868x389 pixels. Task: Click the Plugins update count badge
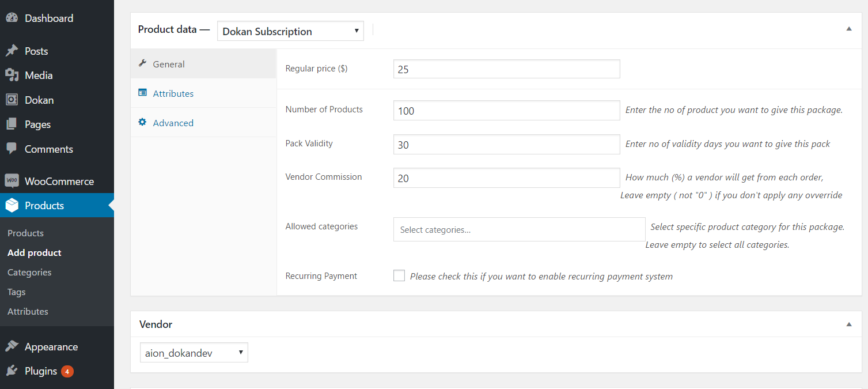pos(67,371)
